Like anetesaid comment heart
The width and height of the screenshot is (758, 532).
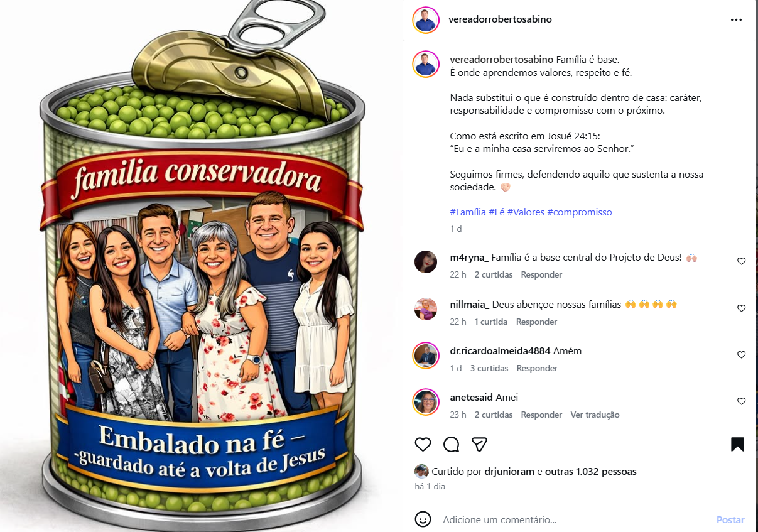pos(741,401)
